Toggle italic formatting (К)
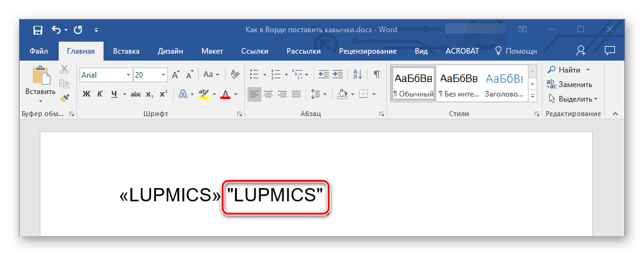The width and height of the screenshot is (644, 255). coord(100,95)
